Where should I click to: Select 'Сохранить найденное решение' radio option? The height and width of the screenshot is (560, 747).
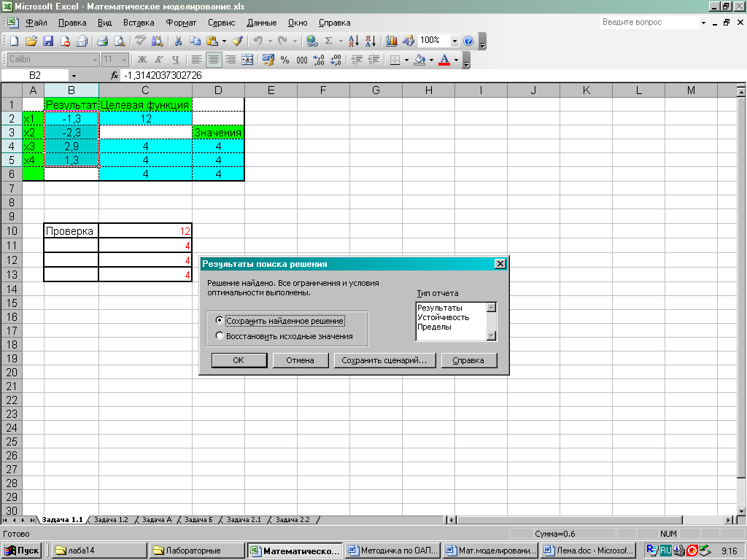pyautogui.click(x=219, y=320)
